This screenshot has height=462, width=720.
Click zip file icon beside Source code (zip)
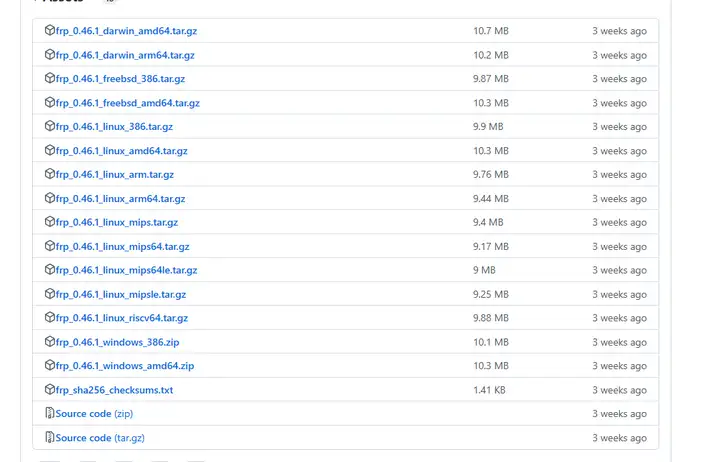(x=50, y=413)
